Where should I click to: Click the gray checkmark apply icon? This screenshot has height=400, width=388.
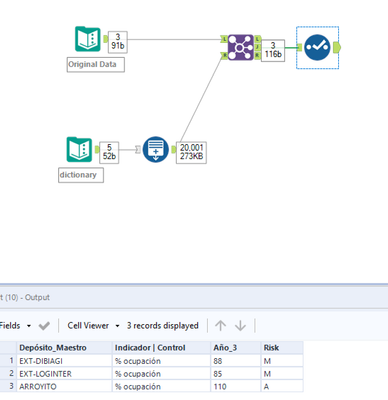44,326
